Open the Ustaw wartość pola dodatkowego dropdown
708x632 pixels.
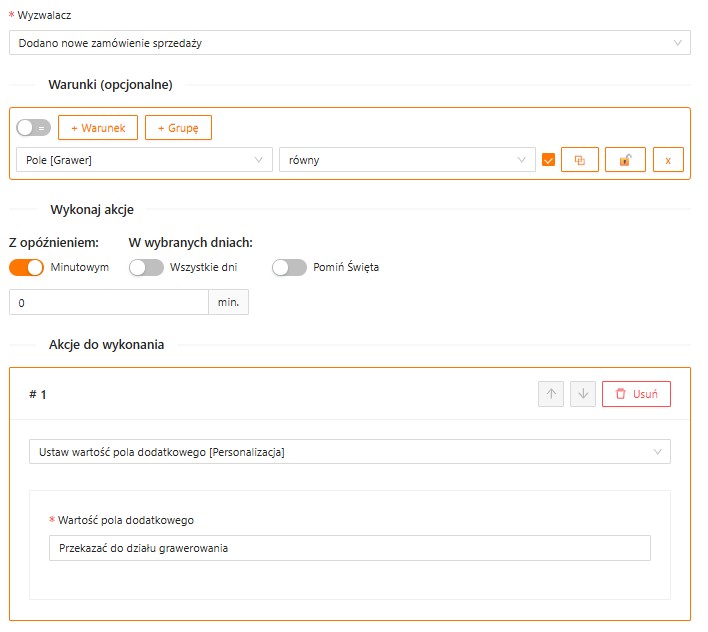click(x=349, y=452)
